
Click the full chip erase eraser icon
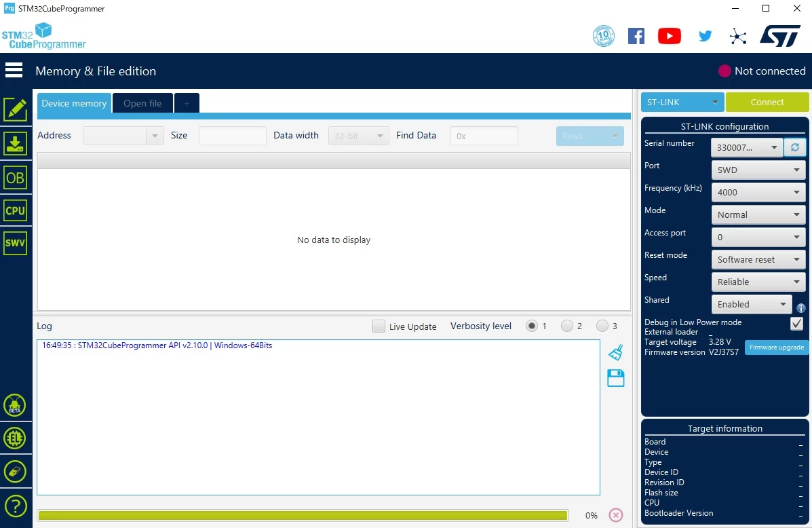[x=15, y=472]
